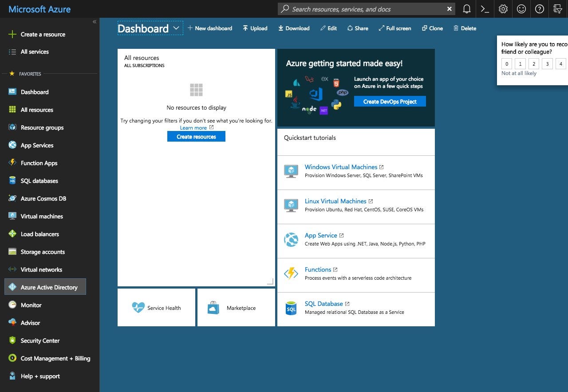This screenshot has height=392, width=568.
Task: Open the notifications bell icon
Action: pyautogui.click(x=466, y=9)
